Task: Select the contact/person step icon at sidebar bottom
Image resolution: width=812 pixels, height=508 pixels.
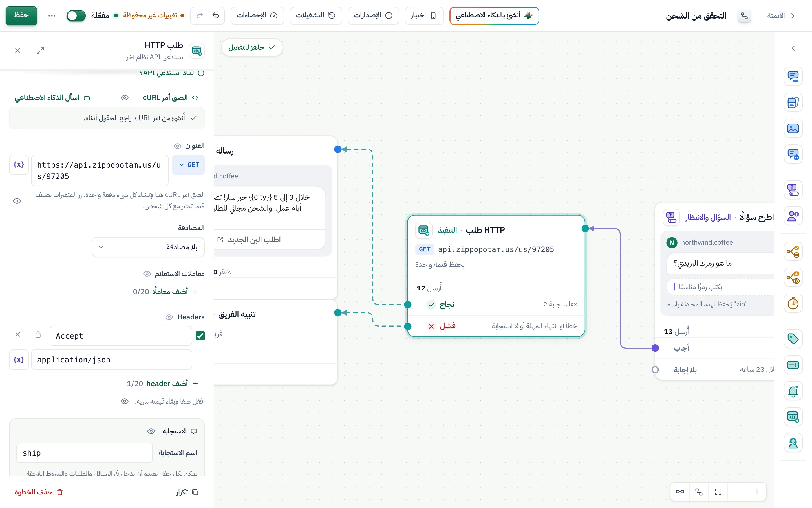Action: point(793,443)
